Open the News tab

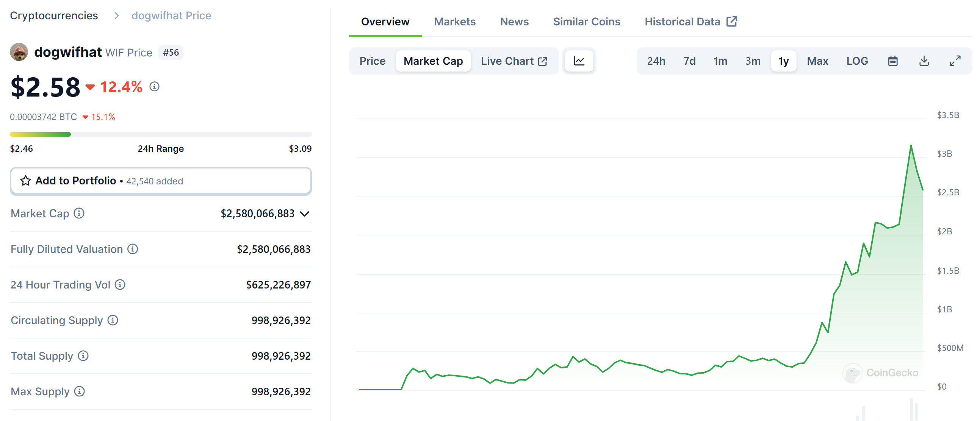[x=514, y=22]
